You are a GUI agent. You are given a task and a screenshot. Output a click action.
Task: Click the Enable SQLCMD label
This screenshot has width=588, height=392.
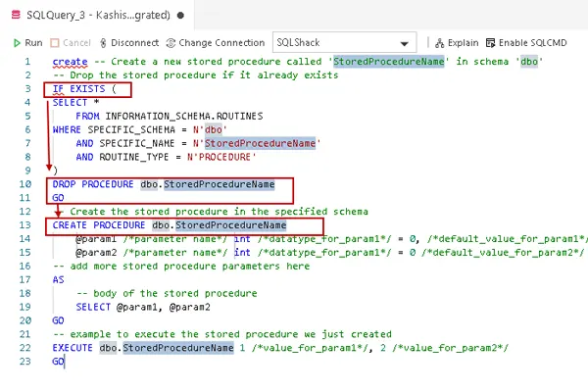[x=532, y=43]
